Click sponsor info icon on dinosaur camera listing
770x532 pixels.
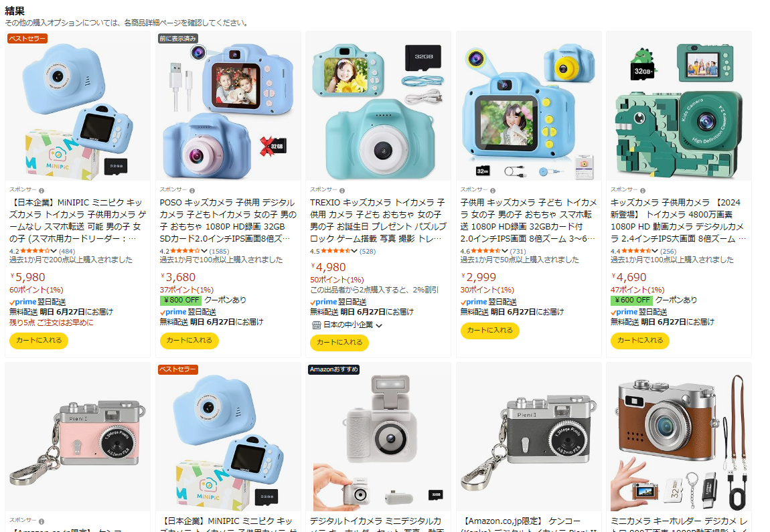click(643, 191)
